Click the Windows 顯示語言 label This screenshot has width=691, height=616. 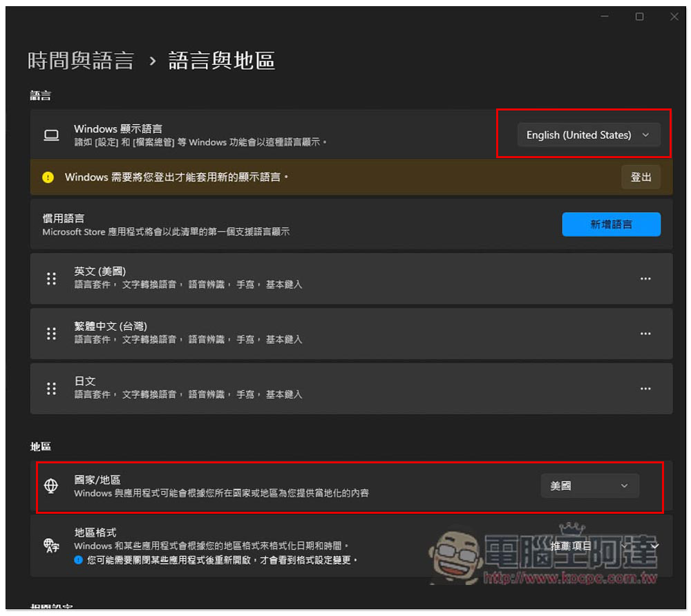118,128
